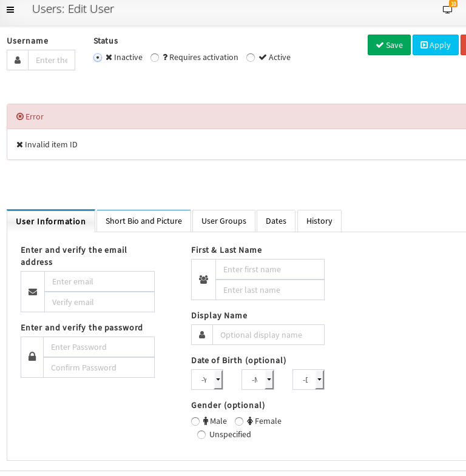Click the person icon beside Display Name

pyautogui.click(x=202, y=335)
